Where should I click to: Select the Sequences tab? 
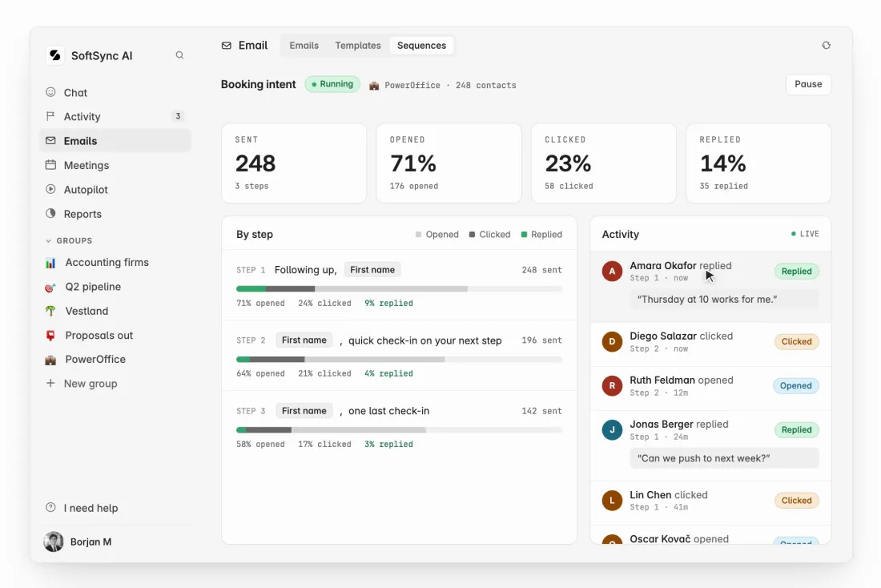421,46
